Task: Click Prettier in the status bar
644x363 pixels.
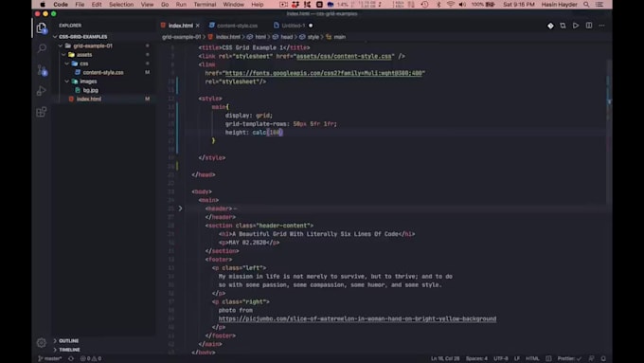Action: [x=569, y=358]
